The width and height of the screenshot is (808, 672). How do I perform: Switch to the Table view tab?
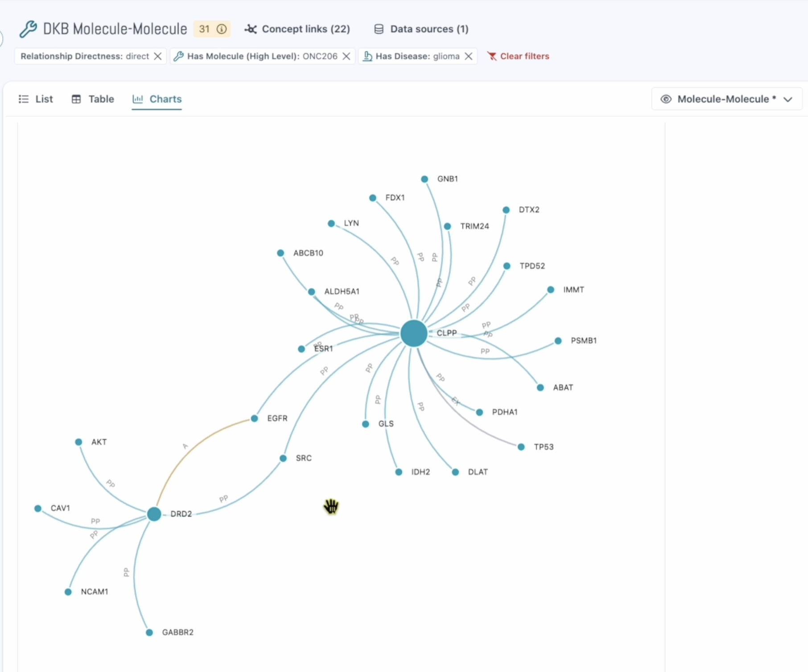(x=93, y=99)
